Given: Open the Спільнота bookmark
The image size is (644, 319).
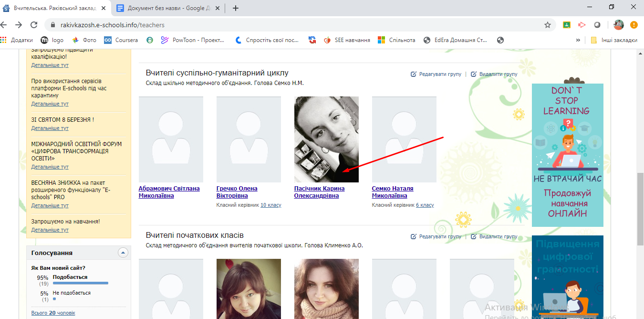Looking at the screenshot, I should (396, 40).
